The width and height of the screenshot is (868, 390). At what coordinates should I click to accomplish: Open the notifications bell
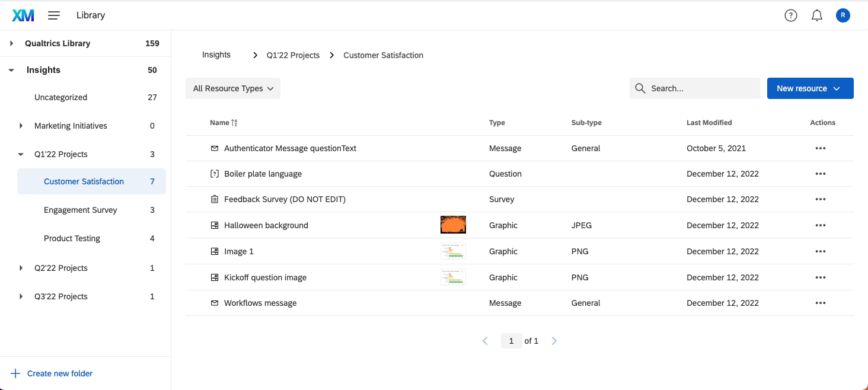(816, 15)
